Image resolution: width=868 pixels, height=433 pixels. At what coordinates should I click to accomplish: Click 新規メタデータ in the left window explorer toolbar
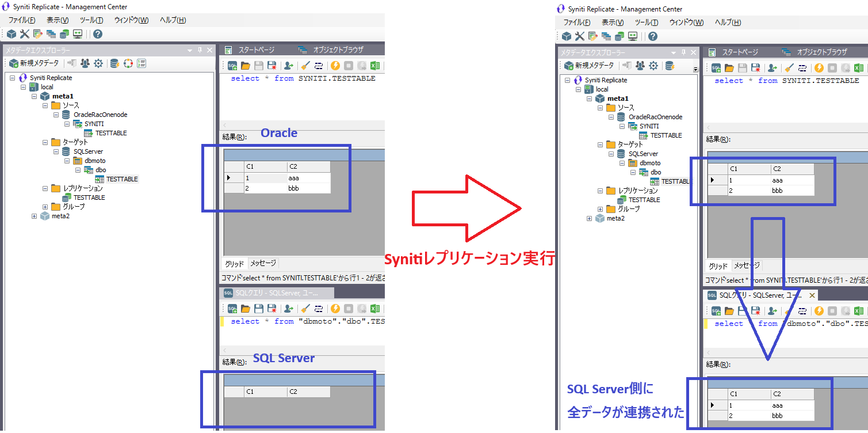(34, 63)
